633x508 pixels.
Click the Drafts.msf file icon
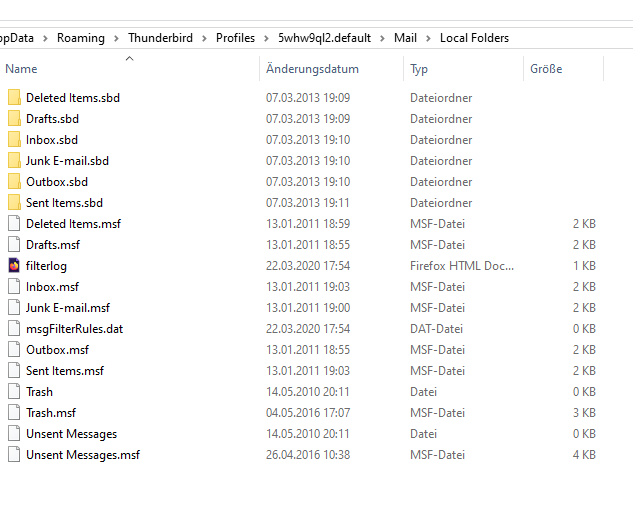point(14,245)
